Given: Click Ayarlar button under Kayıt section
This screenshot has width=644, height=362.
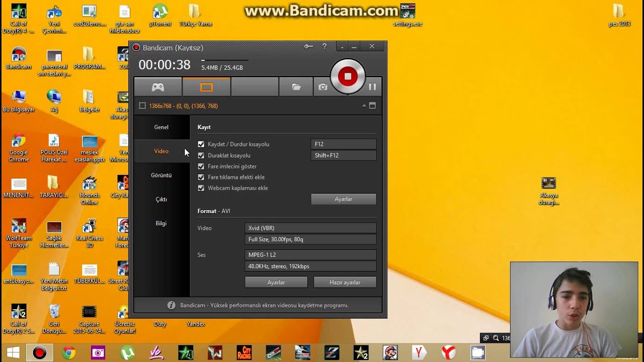Looking at the screenshot, I should tap(344, 199).
